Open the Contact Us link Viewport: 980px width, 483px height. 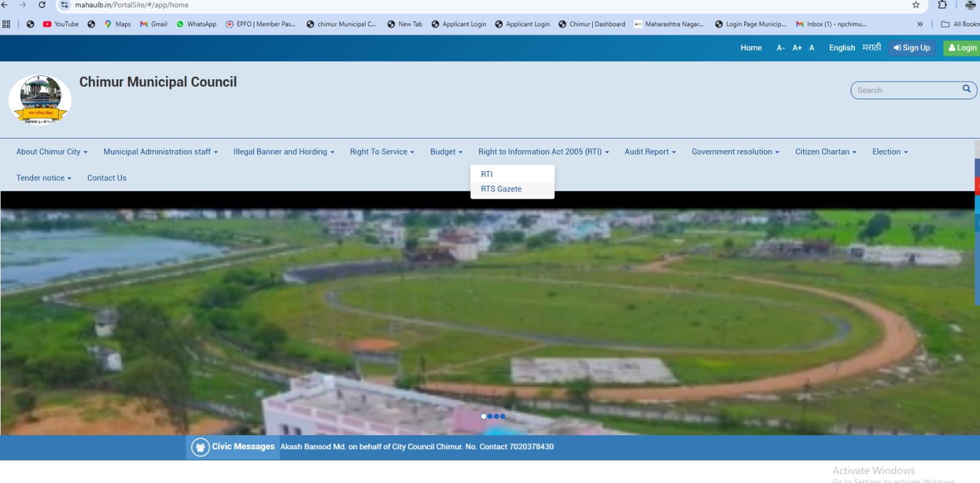(107, 178)
